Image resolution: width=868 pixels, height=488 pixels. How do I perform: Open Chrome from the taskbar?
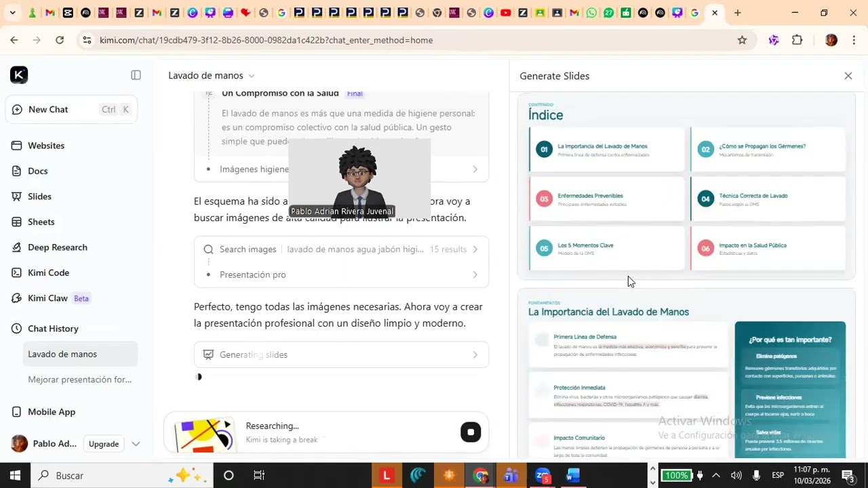(480, 476)
